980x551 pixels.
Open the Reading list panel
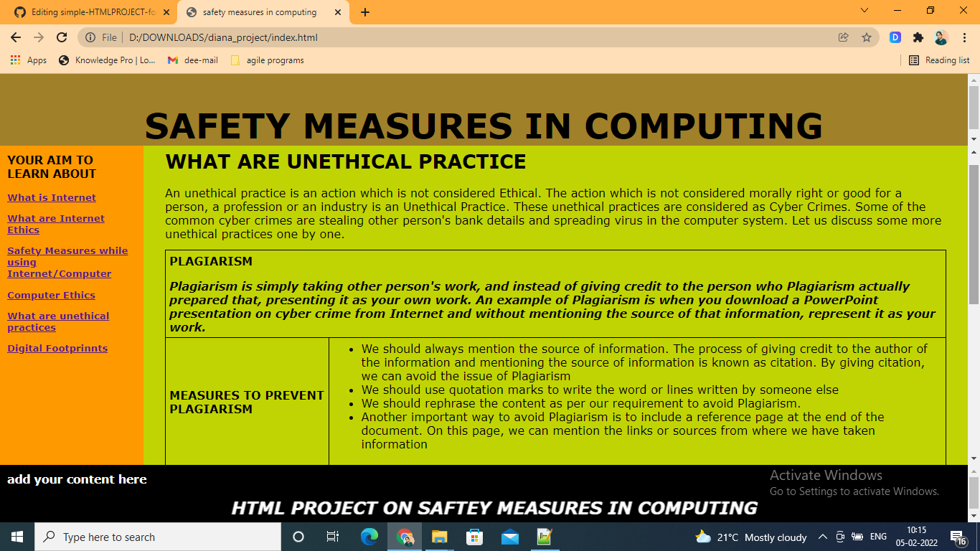(x=939, y=60)
